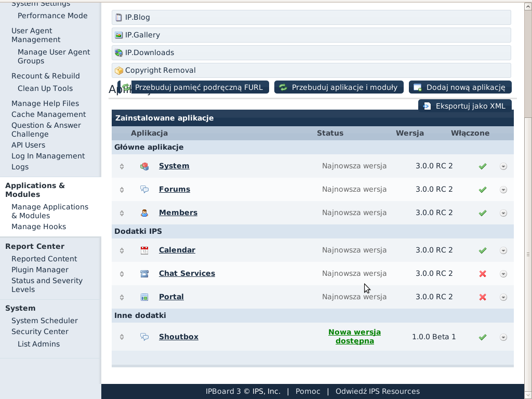Enable Portal via the red X
Image resolution: width=532 pixels, height=399 pixels.
(483, 297)
